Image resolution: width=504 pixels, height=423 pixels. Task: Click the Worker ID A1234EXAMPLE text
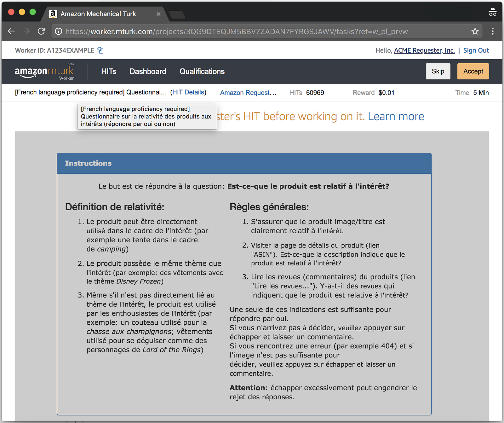pyautogui.click(x=54, y=50)
